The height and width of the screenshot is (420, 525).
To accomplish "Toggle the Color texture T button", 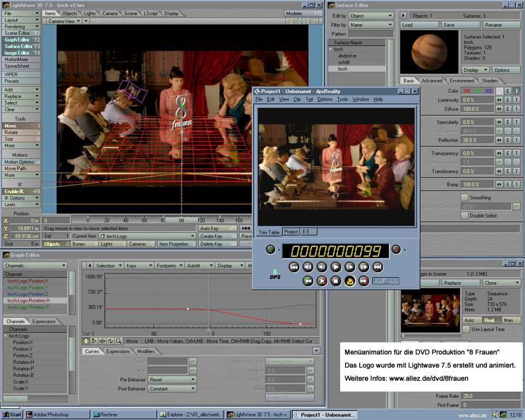I will [x=517, y=91].
